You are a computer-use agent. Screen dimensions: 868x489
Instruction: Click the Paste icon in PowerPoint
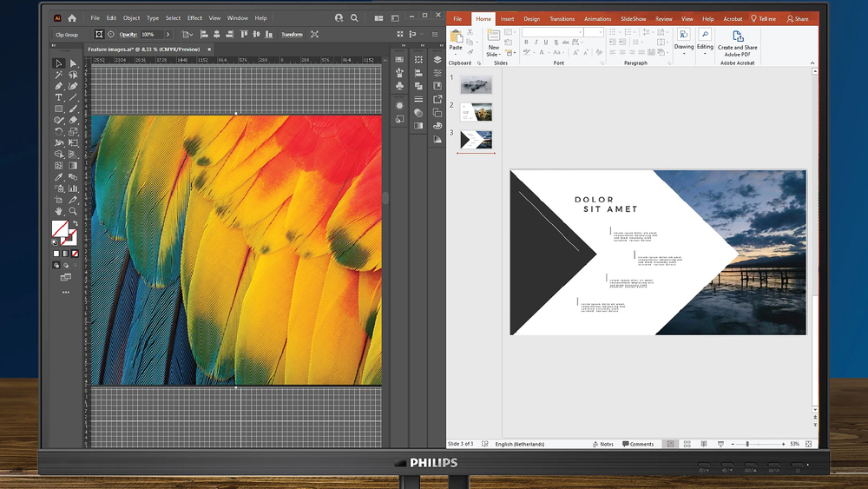point(456,38)
